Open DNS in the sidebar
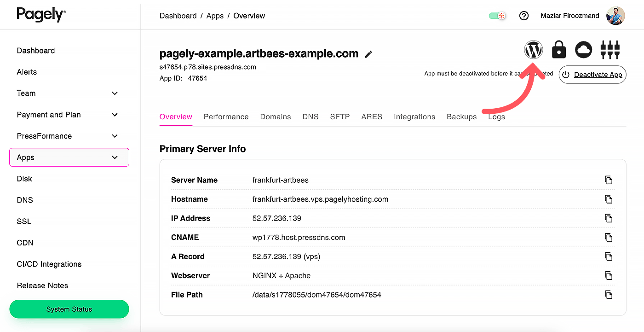 [25, 200]
